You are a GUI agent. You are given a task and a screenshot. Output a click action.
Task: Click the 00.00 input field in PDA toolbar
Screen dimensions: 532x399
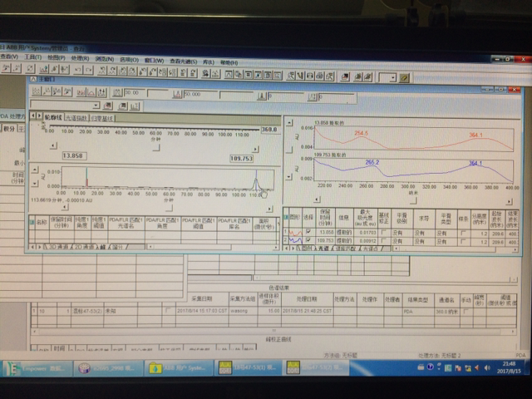point(135,93)
